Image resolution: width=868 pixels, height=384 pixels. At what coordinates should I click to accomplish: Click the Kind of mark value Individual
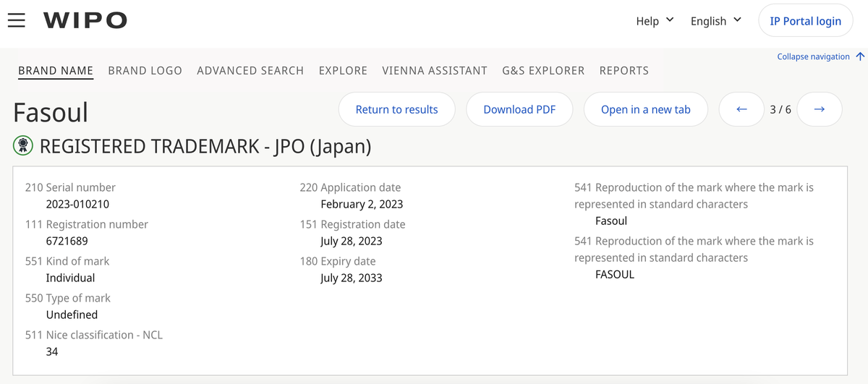pyautogui.click(x=70, y=278)
